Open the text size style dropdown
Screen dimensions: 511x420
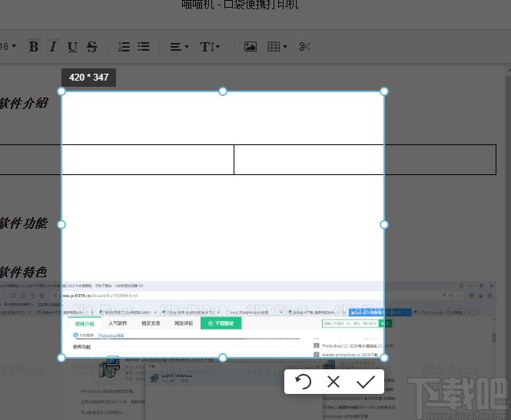(210, 47)
